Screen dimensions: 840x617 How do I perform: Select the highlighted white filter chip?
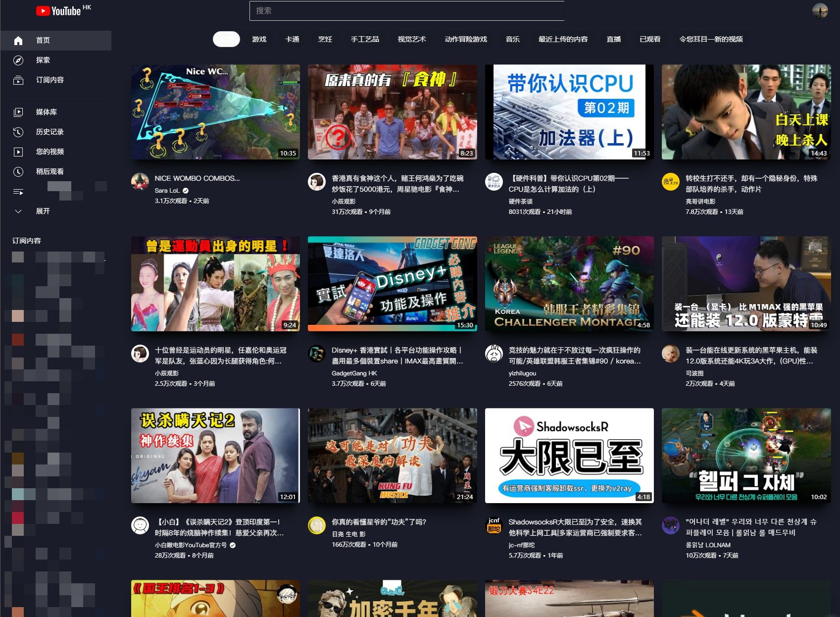tap(226, 39)
